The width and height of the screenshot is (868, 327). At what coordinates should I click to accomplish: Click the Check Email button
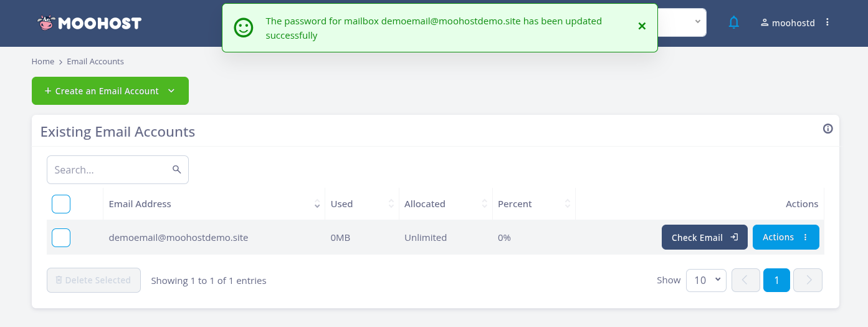tap(704, 237)
